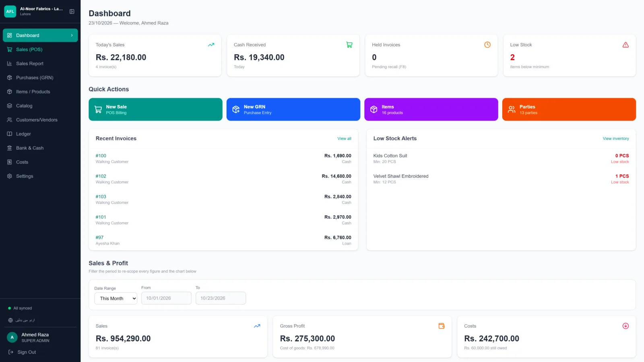Click the Costs down-arrow circle icon
This screenshot has height=362, width=644.
pyautogui.click(x=625, y=326)
